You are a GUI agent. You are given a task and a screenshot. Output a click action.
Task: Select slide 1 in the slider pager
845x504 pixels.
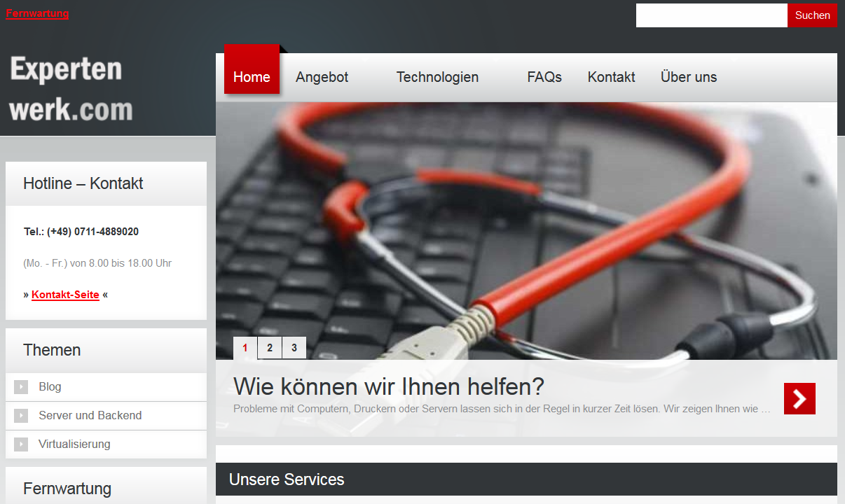pos(245,348)
